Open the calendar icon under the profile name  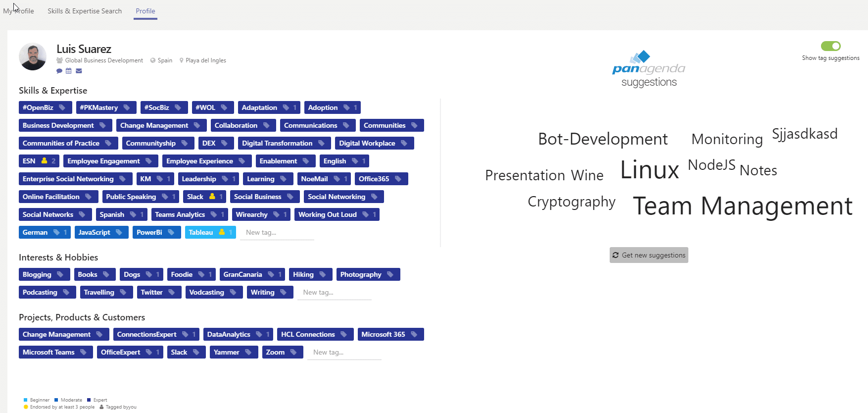pyautogui.click(x=69, y=71)
